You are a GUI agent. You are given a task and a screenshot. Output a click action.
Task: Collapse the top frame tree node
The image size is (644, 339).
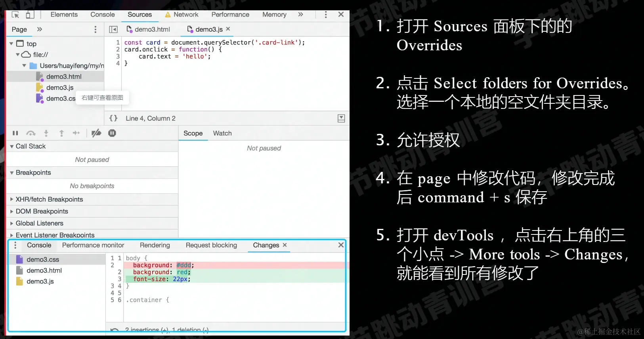pyautogui.click(x=11, y=44)
